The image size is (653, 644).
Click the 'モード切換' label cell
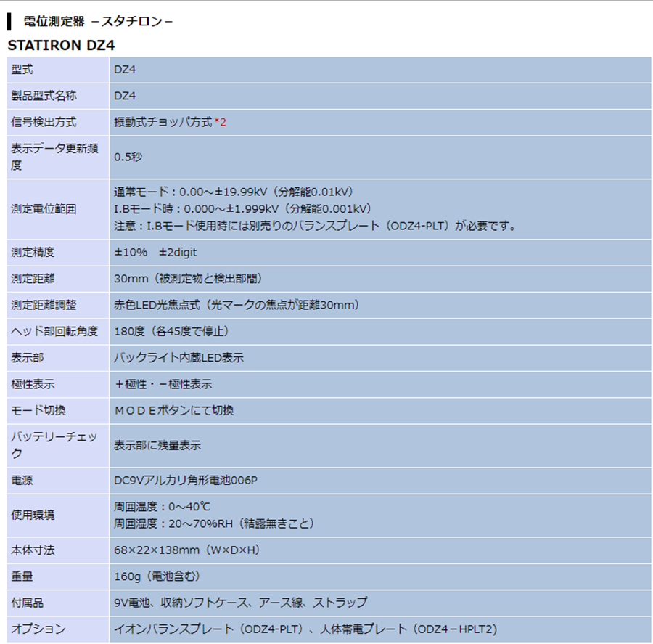pos(58,410)
